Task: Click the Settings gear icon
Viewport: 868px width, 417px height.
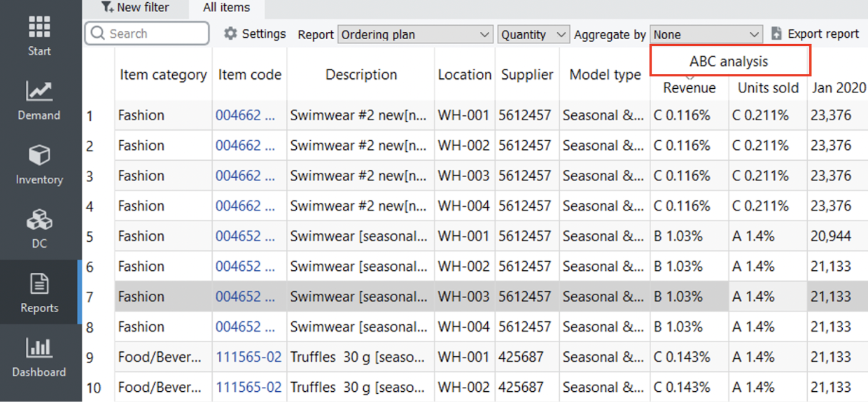Action: 230,34
